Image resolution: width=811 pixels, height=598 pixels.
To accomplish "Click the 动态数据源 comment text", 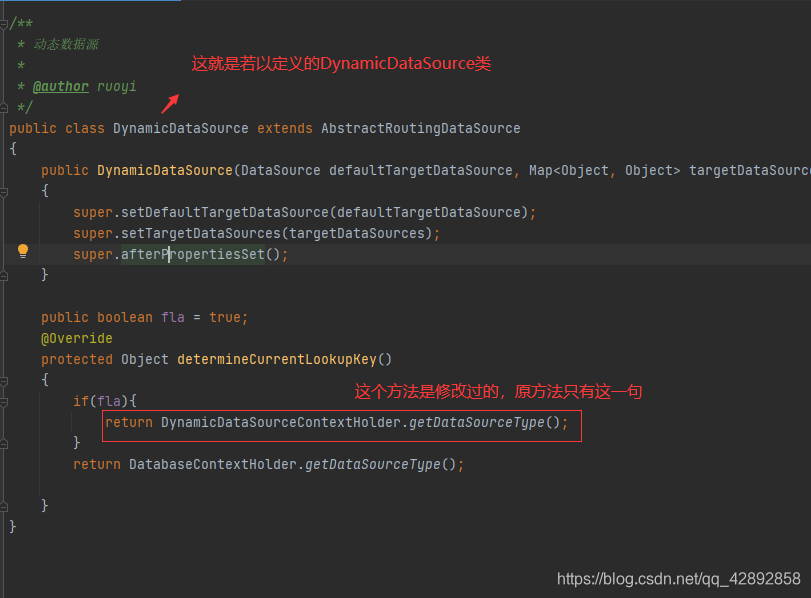I will click(x=66, y=44).
